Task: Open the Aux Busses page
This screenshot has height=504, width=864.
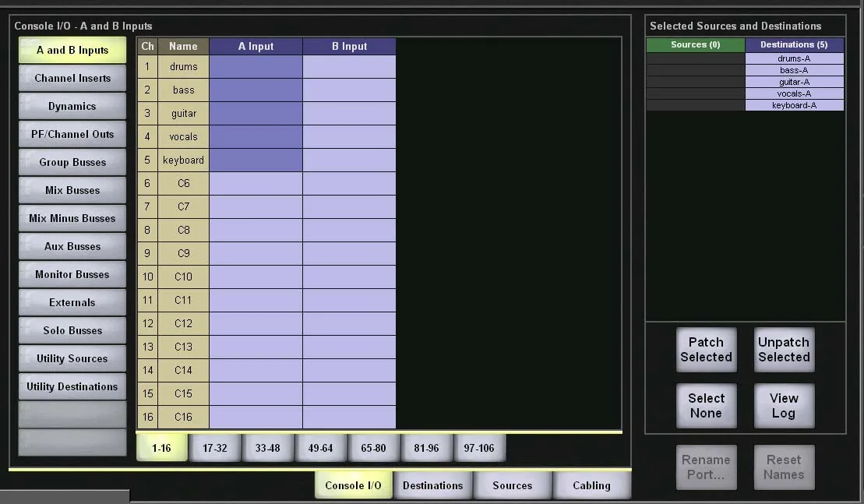Action: pos(72,247)
